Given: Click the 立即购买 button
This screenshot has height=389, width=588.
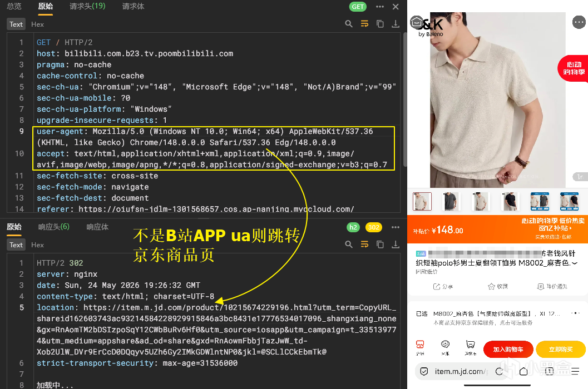Looking at the screenshot, I should (561, 350).
